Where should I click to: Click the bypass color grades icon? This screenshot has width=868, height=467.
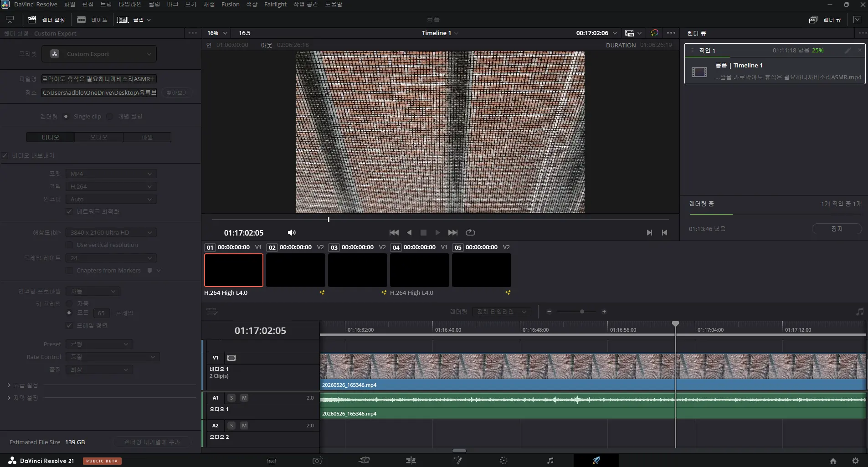[x=654, y=33]
